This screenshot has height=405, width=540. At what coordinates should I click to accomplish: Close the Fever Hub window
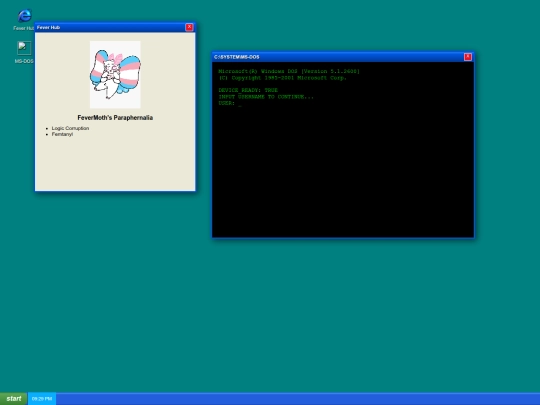pyautogui.click(x=189, y=27)
